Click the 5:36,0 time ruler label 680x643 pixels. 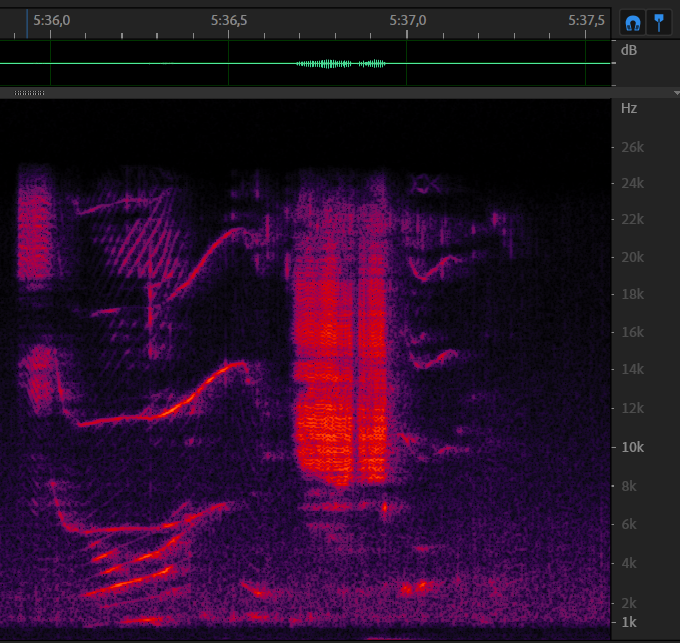coord(52,20)
